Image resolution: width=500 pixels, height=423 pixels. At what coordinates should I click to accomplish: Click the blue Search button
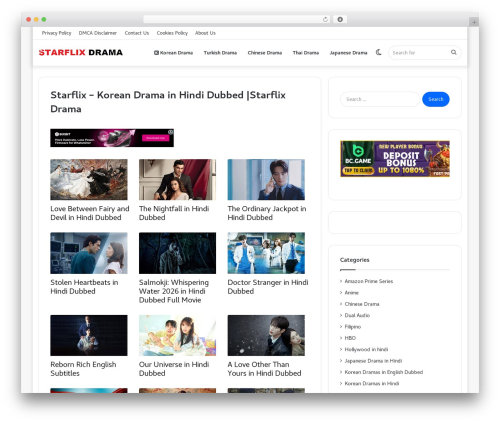tap(436, 99)
